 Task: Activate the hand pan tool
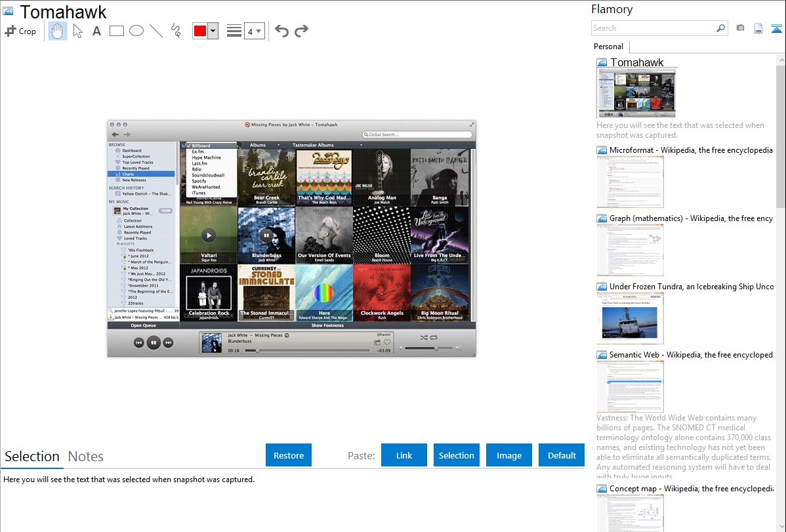click(58, 31)
